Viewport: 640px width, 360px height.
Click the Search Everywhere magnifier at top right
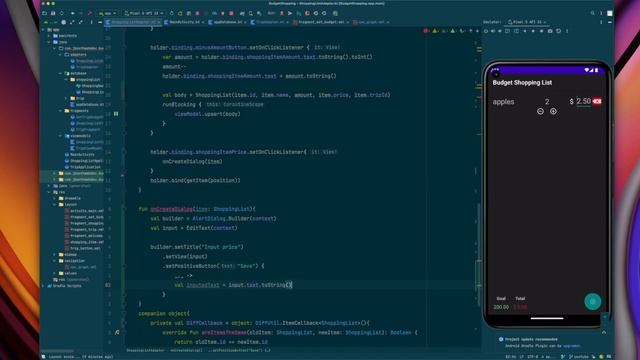click(593, 13)
